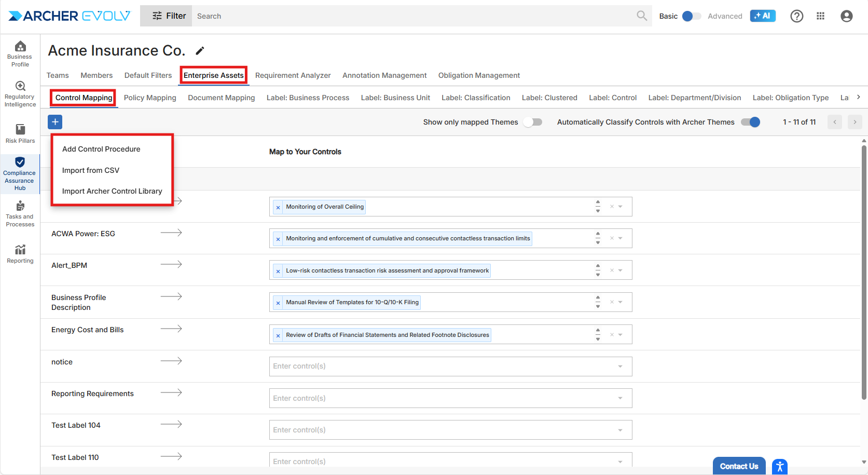Screen dimensions: 868x475
Task: Disable Automatically Classify Controls with Archer Themes
Action: [x=750, y=122]
